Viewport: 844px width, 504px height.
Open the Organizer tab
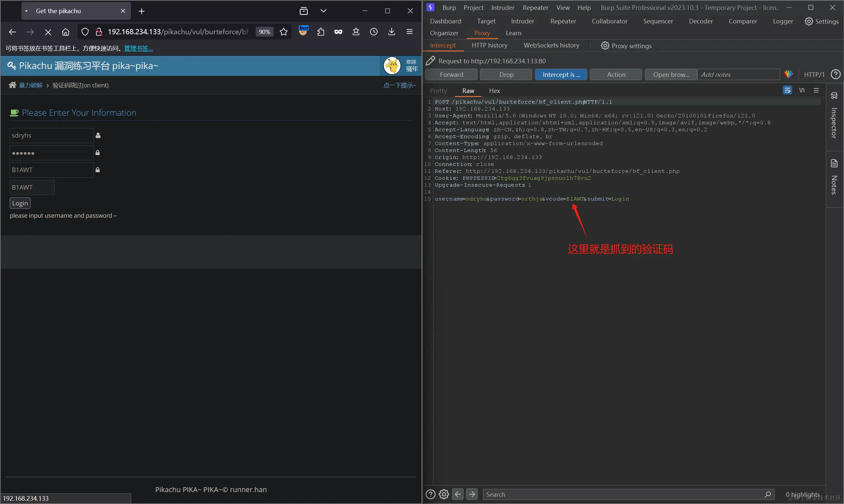click(x=444, y=33)
